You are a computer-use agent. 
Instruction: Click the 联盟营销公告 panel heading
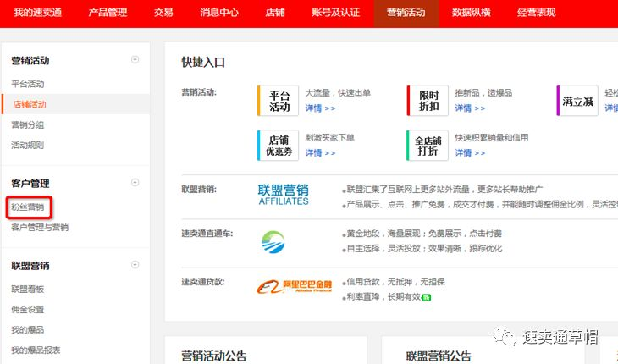439,356
